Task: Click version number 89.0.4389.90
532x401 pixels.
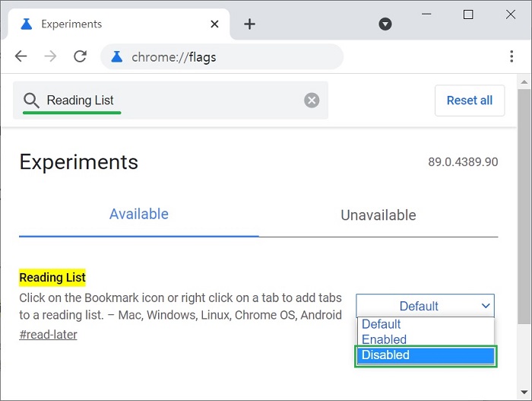Action: pyautogui.click(x=463, y=162)
